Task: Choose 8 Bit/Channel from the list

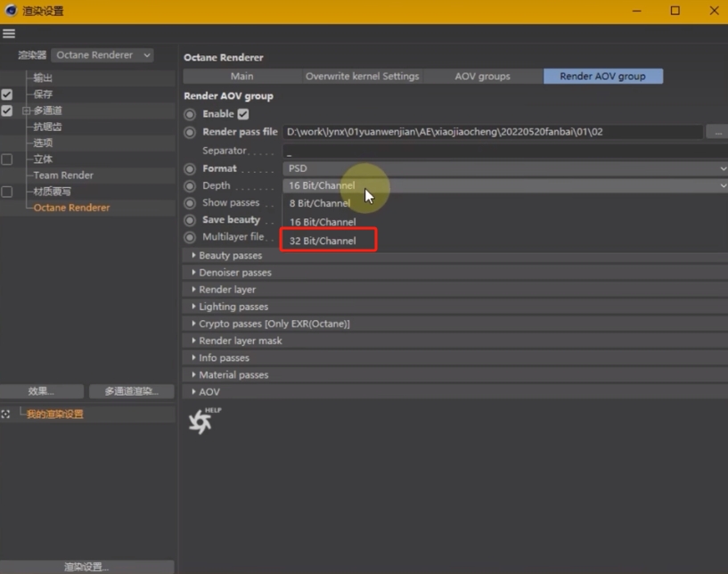Action: (x=320, y=203)
